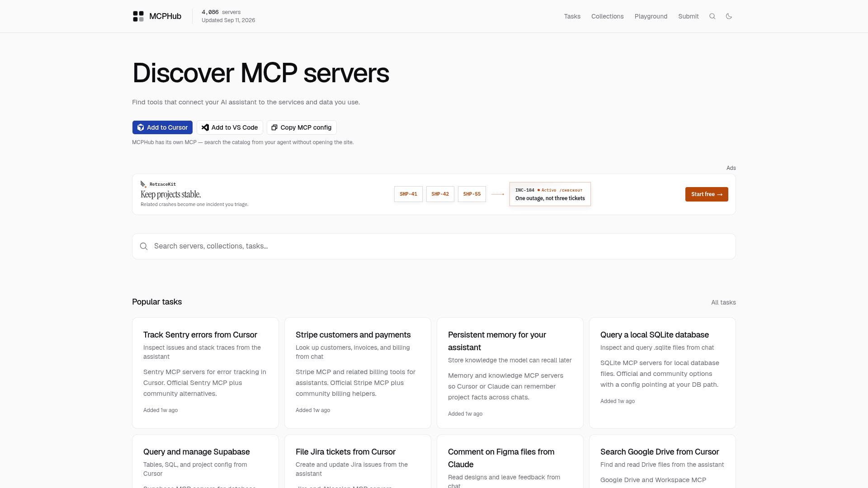868x488 pixels.
Task: Click the 4,086 servers count text
Action: tap(221, 12)
